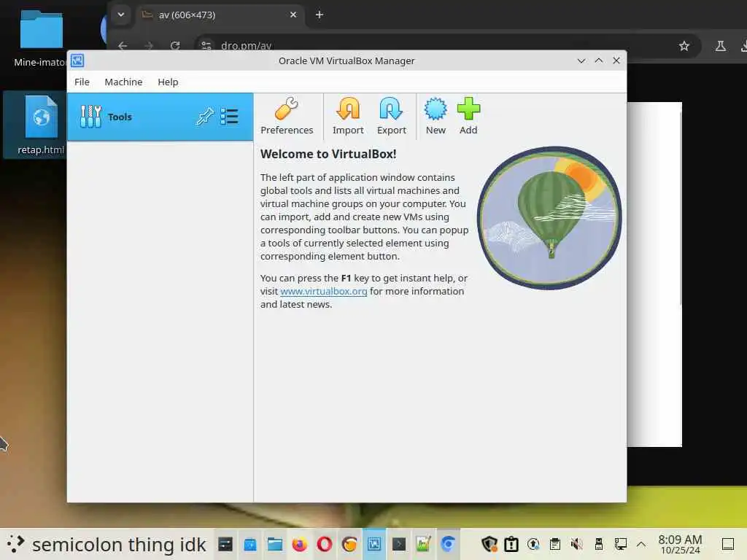This screenshot has height=560, width=747.
Task: Launch Opera from taskbar
Action: point(325,544)
